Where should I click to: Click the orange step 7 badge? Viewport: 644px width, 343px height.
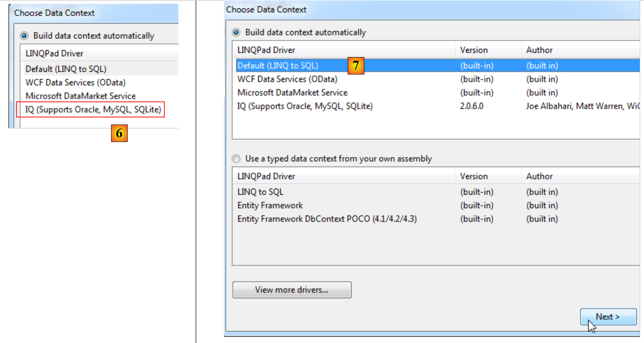coord(356,65)
